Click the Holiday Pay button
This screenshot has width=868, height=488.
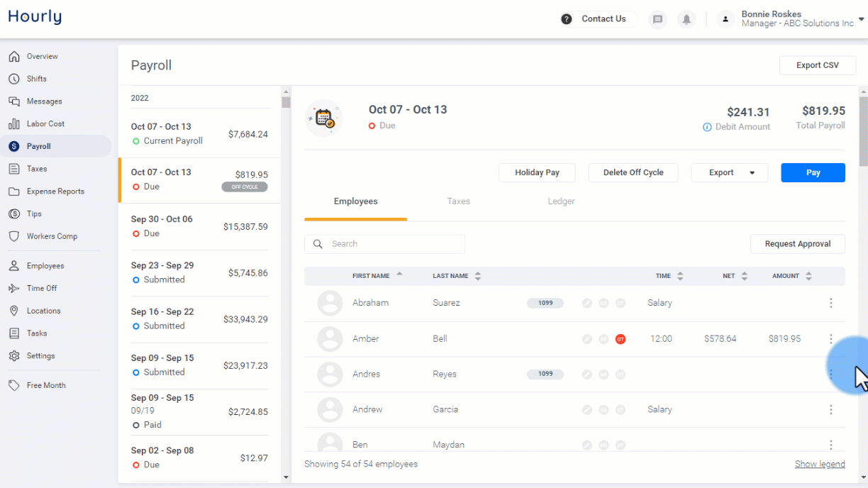point(537,172)
